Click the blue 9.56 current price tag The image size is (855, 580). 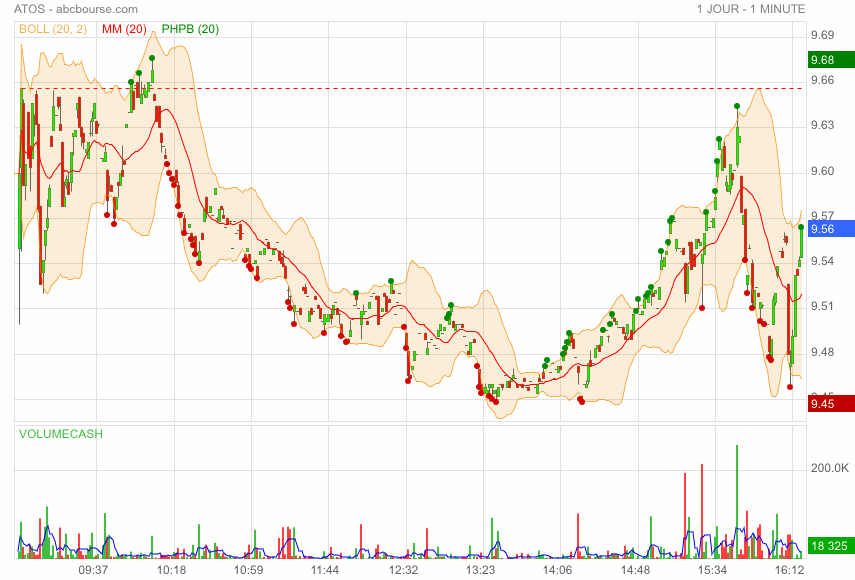coord(831,229)
